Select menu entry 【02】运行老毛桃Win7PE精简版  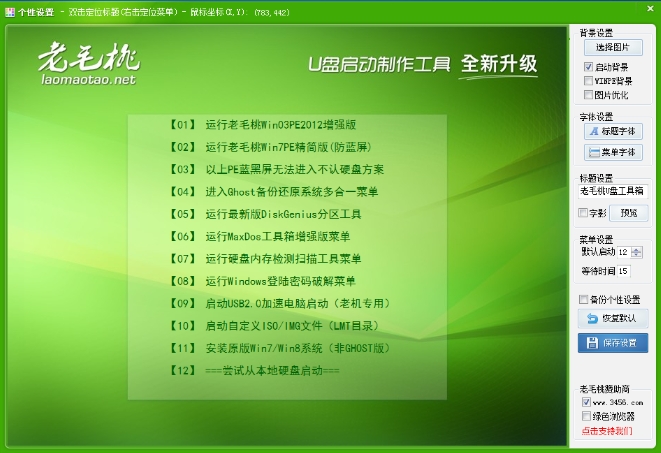click(x=270, y=147)
